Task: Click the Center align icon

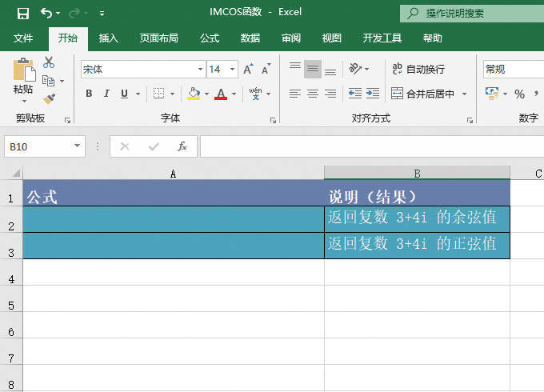Action: [312, 94]
